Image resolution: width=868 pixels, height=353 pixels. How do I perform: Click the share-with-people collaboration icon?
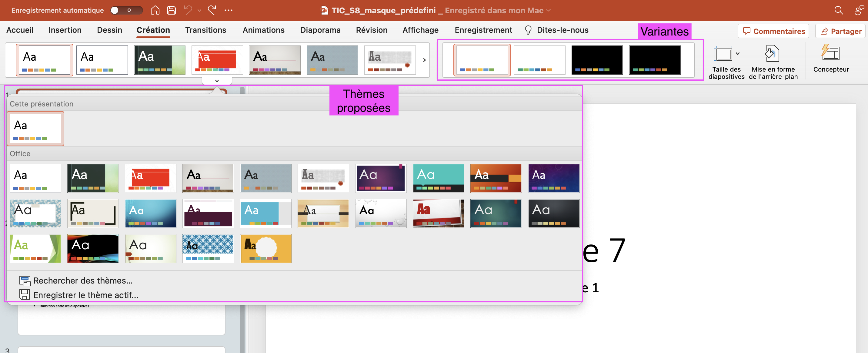click(x=859, y=10)
